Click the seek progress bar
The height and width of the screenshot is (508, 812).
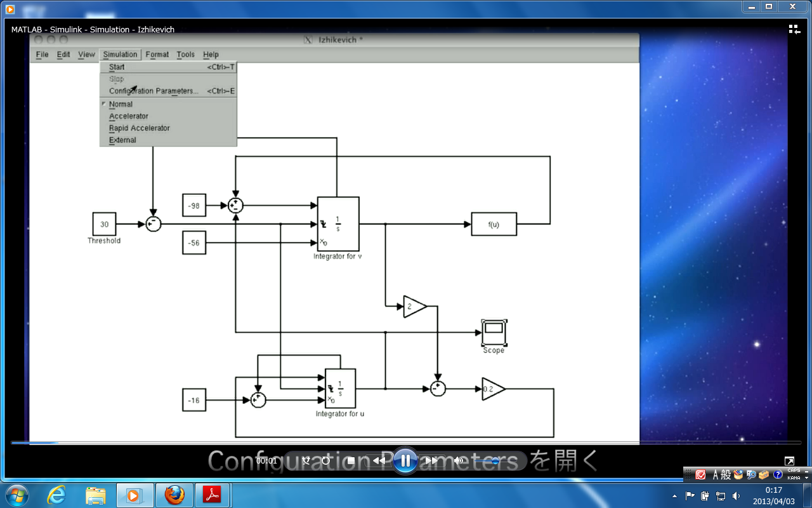point(317,443)
